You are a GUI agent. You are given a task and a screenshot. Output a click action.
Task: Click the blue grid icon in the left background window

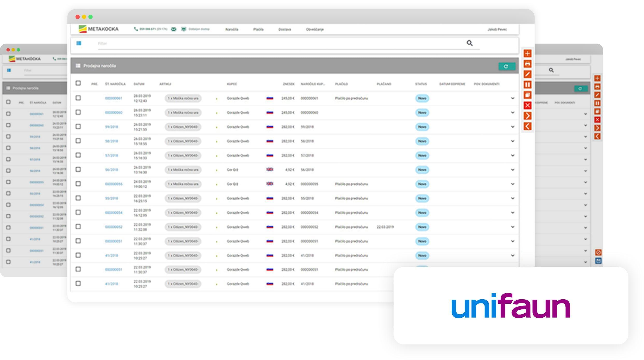point(9,70)
